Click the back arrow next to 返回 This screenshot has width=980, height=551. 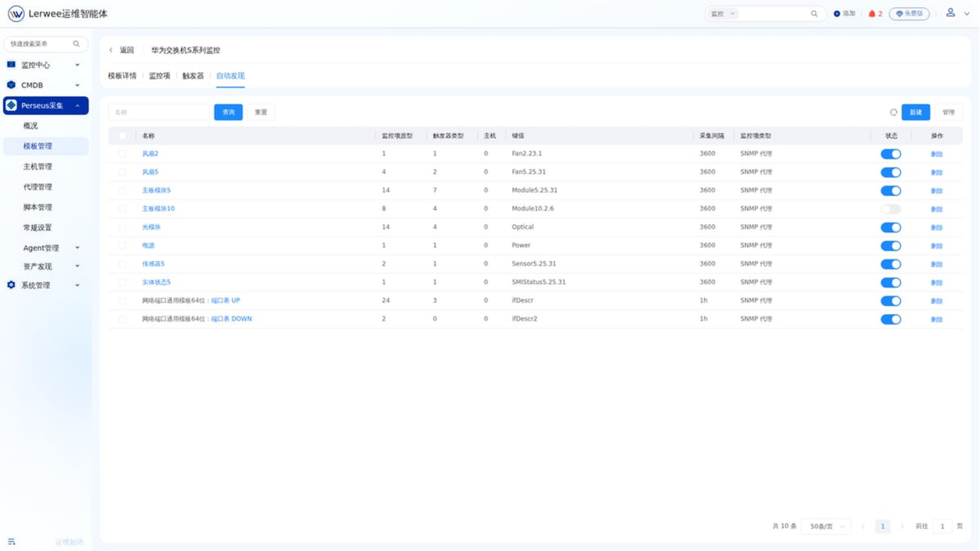pyautogui.click(x=111, y=50)
